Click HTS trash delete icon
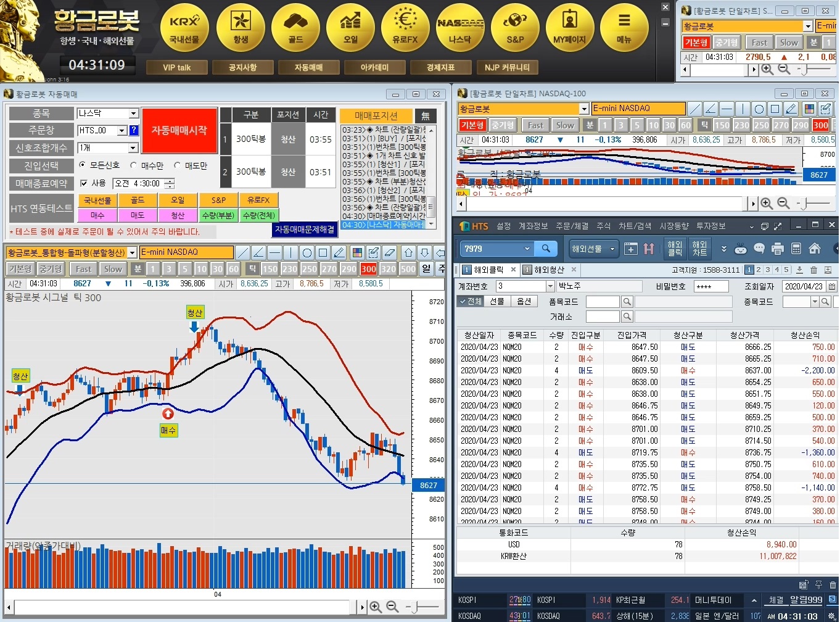 click(813, 270)
